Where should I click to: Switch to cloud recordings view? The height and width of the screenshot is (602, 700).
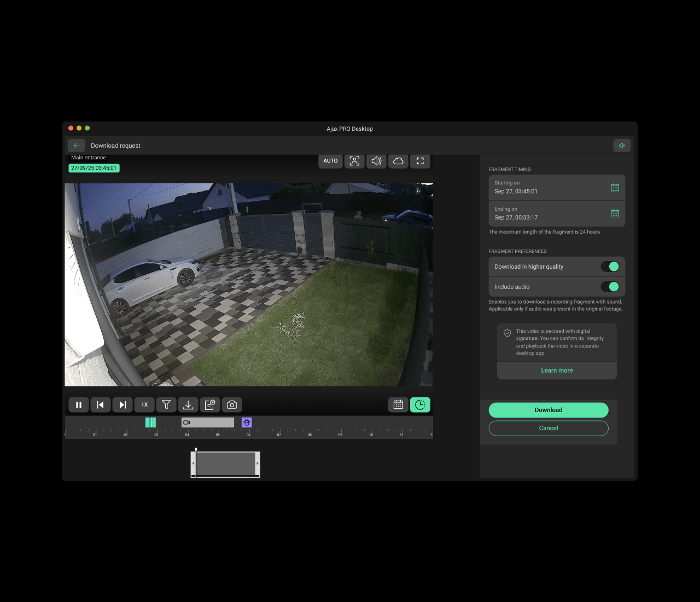click(398, 161)
